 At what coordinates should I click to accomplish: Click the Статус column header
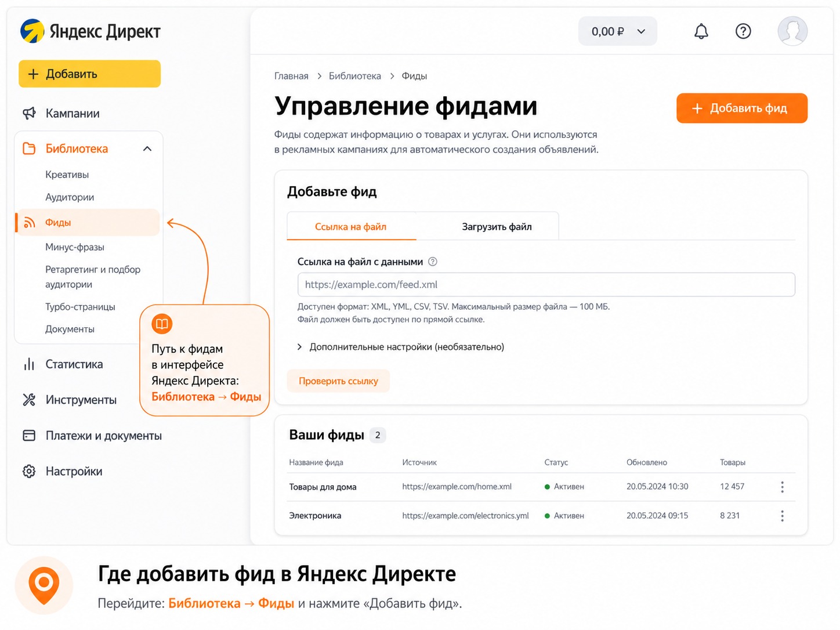tap(556, 462)
